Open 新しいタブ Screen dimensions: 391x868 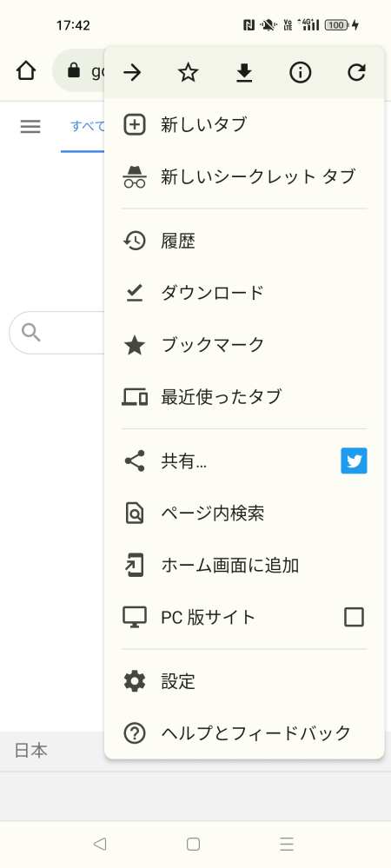[244, 124]
